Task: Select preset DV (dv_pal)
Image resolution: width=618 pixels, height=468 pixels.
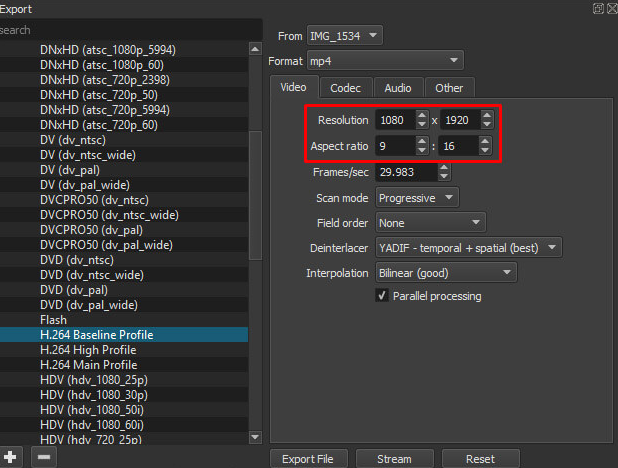Action: (124, 170)
